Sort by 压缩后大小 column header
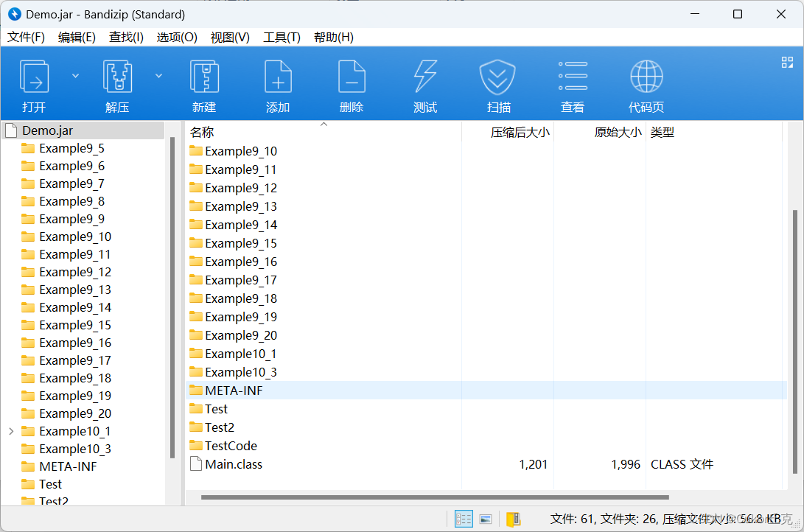 508,132
